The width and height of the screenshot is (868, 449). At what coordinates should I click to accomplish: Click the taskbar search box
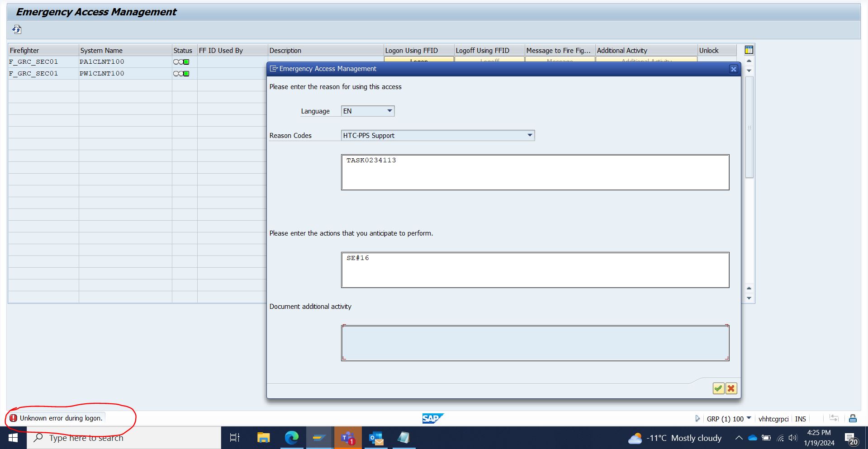[x=123, y=438]
